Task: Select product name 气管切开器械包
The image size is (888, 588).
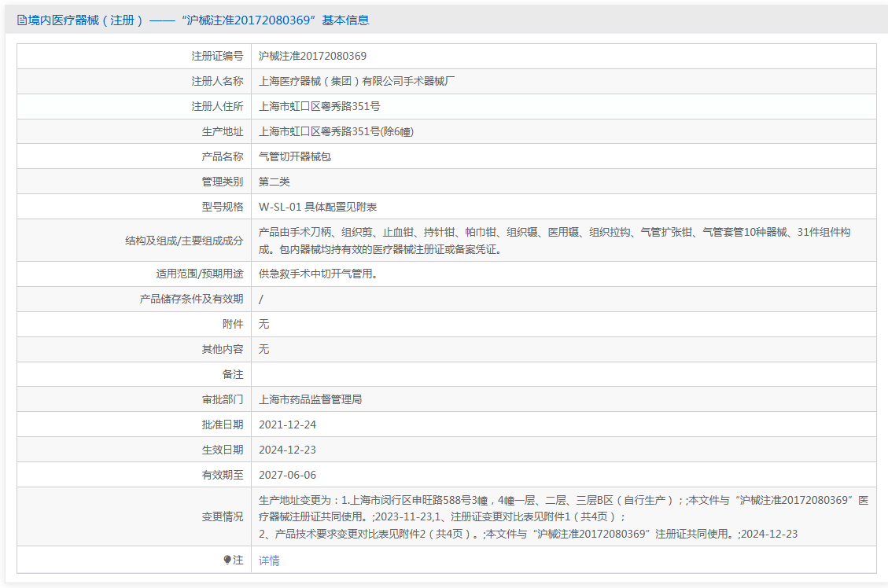Action: coord(294,156)
